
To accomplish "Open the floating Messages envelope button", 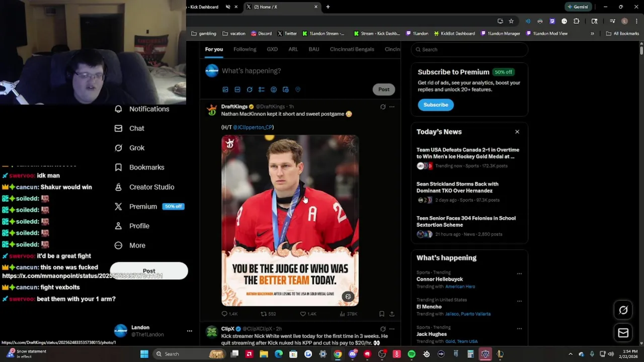I will tap(623, 333).
